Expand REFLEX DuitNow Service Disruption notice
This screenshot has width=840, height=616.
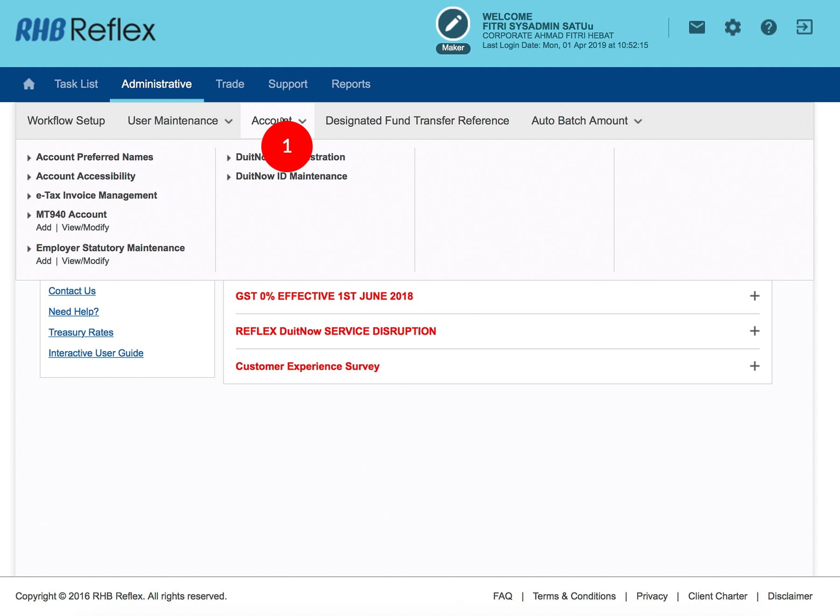(754, 331)
